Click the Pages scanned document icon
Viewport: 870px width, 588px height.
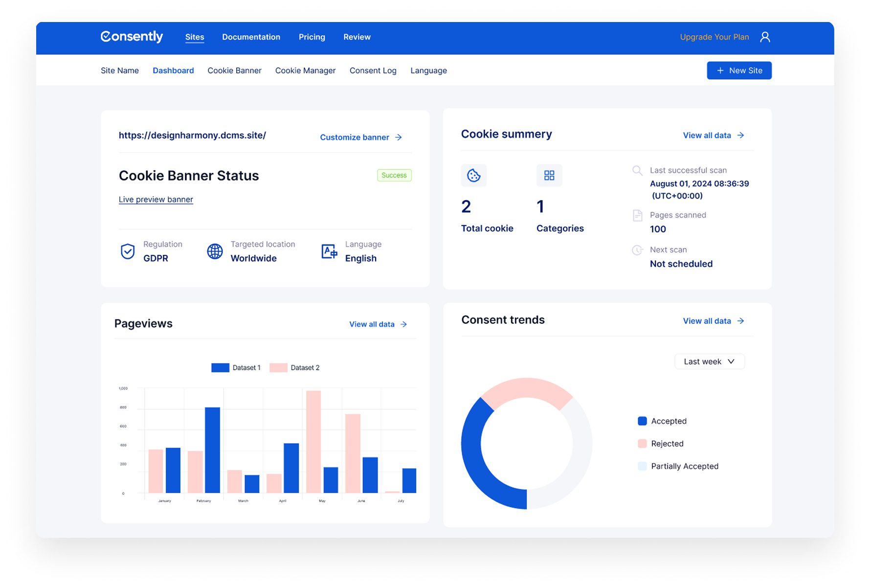click(x=637, y=215)
